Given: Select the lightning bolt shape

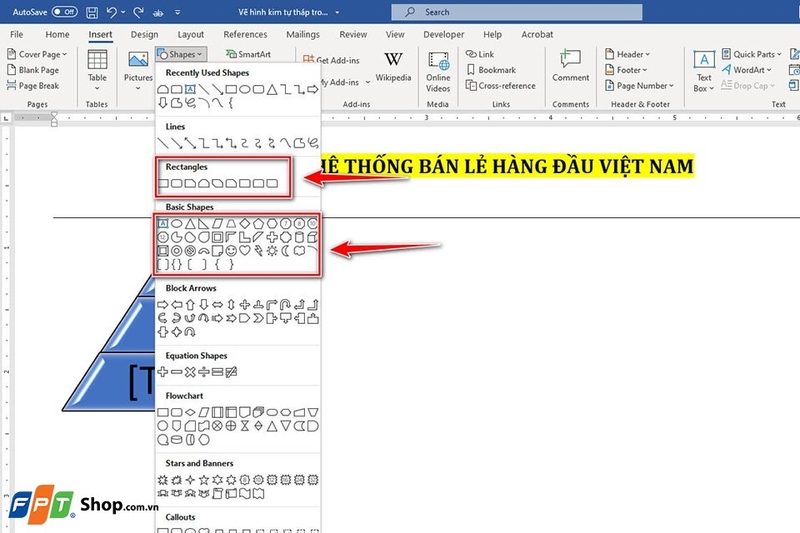Looking at the screenshot, I should tap(258, 250).
